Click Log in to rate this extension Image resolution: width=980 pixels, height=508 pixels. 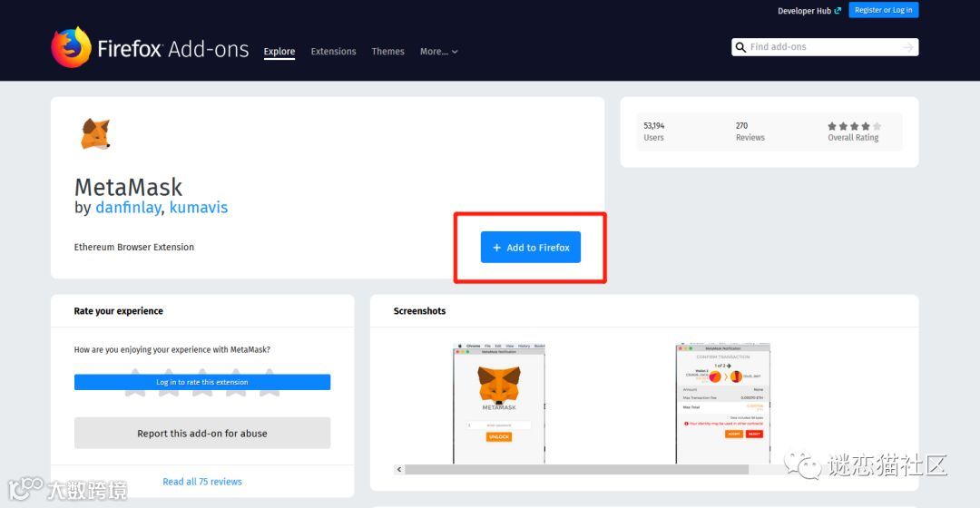click(201, 382)
